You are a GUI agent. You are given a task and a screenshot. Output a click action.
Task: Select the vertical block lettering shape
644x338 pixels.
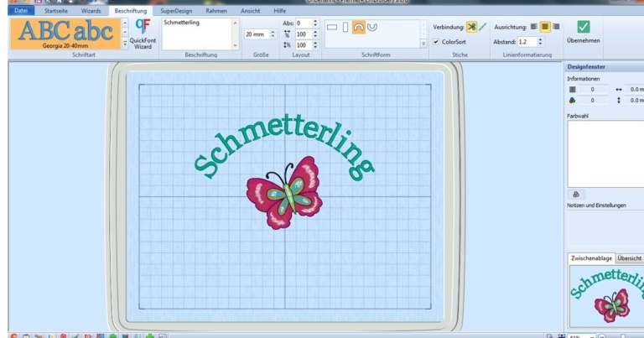tap(345, 28)
